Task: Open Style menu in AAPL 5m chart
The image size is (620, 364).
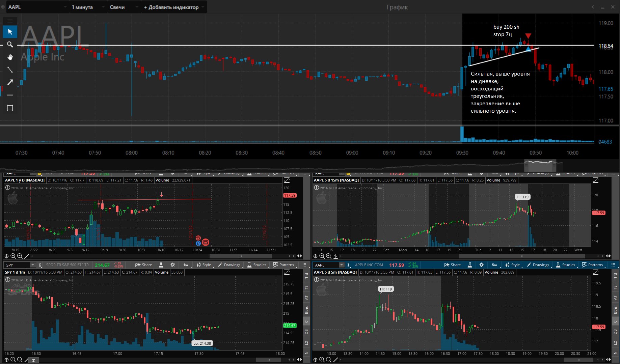Action: pyautogui.click(x=513, y=265)
